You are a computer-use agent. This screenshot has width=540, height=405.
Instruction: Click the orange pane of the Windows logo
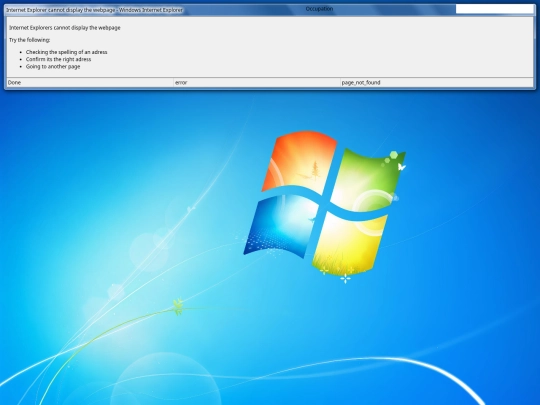point(300,162)
